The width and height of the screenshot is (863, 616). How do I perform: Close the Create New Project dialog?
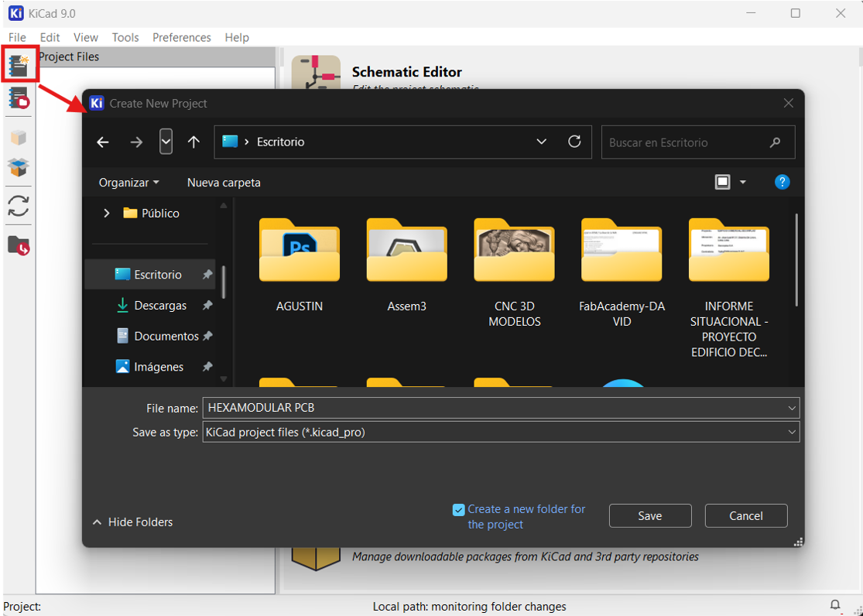(x=788, y=103)
